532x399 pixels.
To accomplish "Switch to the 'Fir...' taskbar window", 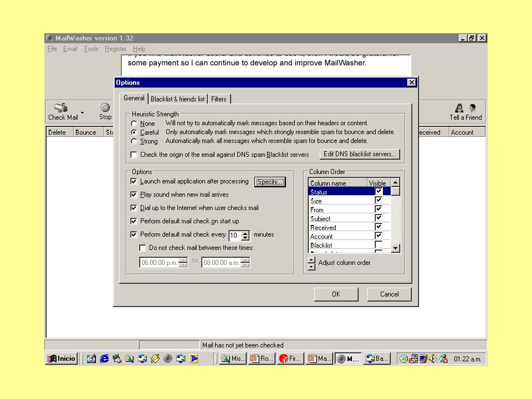I will pos(290,359).
